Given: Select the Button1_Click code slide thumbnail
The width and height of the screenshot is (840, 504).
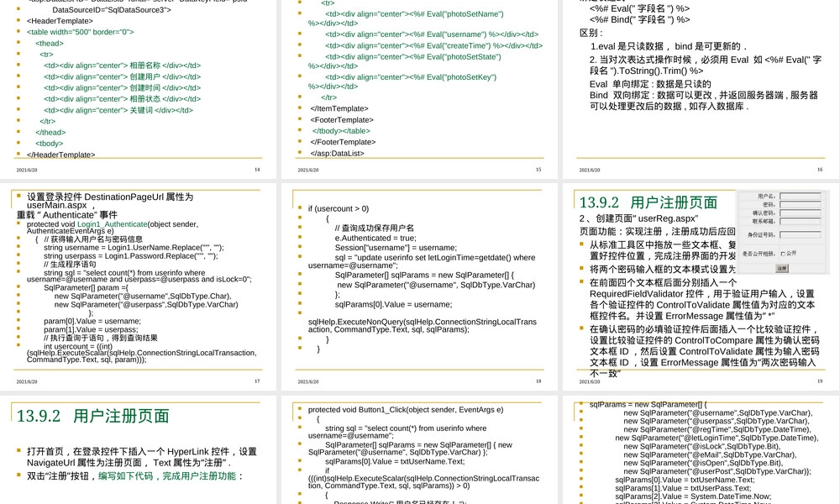Looking at the screenshot, I should [419, 450].
